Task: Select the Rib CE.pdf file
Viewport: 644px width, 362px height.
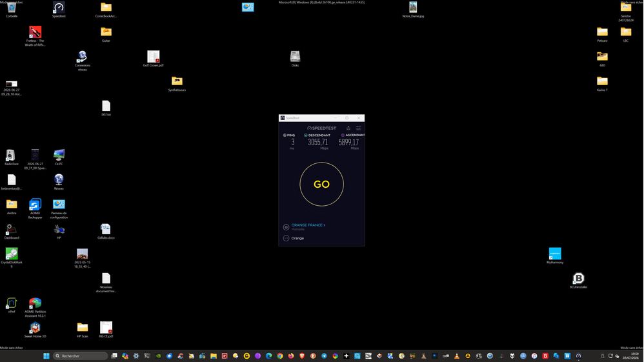Action: click(x=106, y=330)
